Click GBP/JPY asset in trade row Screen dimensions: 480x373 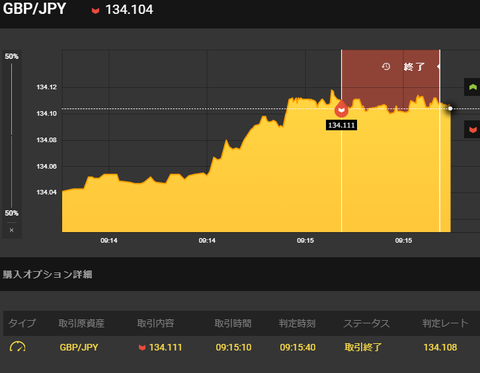79,347
